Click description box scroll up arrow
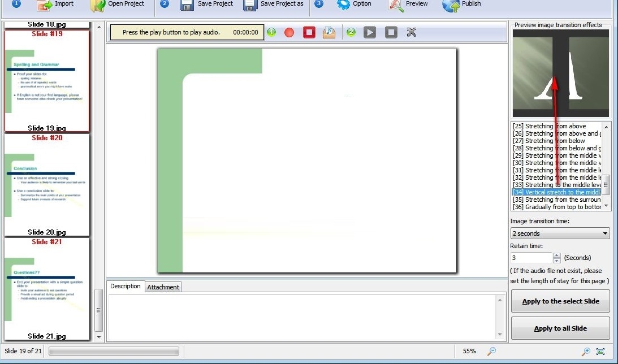 [500, 300]
